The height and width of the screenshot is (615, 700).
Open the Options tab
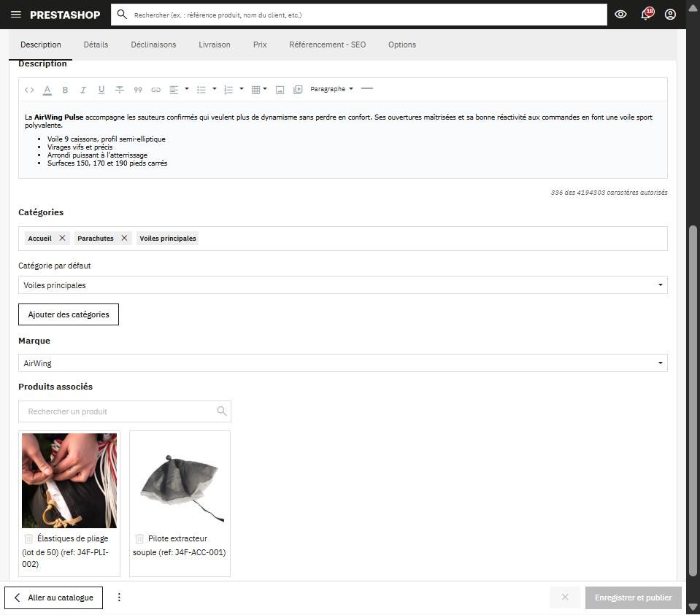click(x=401, y=45)
